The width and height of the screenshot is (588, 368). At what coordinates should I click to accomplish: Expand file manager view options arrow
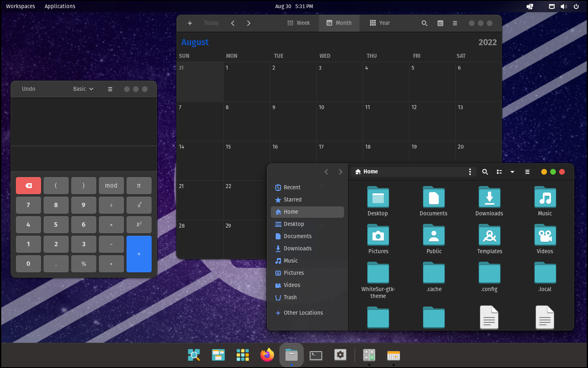[x=512, y=172]
